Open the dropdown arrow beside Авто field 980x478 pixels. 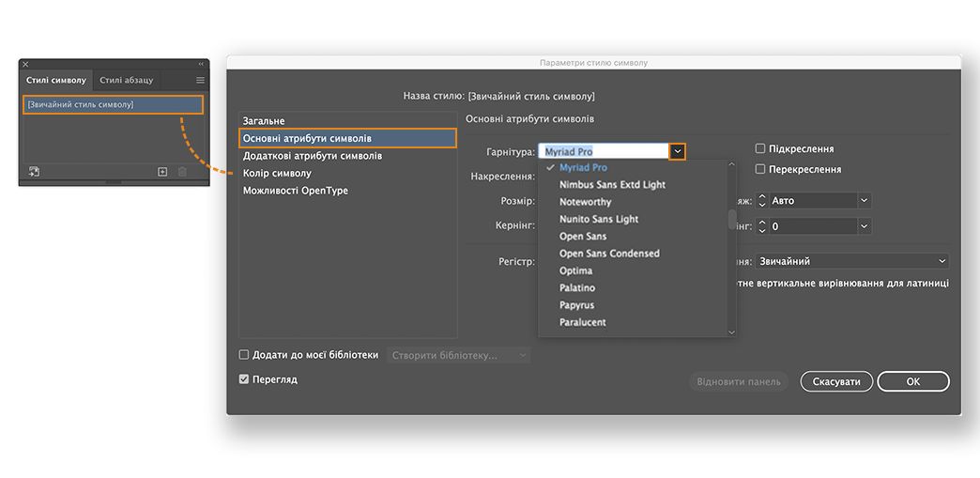coord(864,200)
